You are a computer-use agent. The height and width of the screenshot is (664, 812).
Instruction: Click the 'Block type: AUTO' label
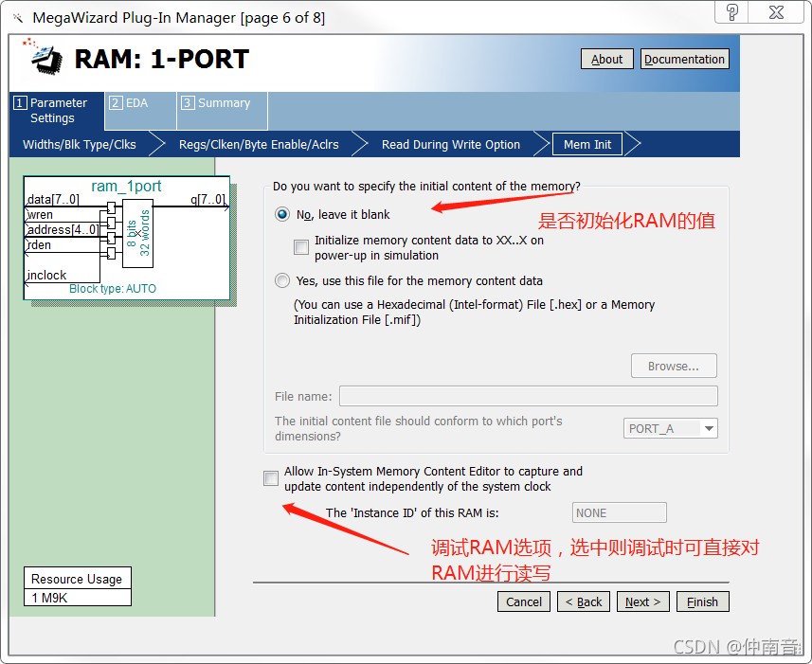click(x=113, y=289)
